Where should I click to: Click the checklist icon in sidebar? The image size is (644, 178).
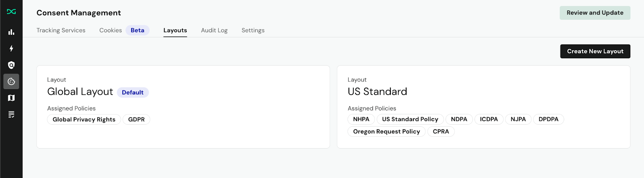pos(11,115)
